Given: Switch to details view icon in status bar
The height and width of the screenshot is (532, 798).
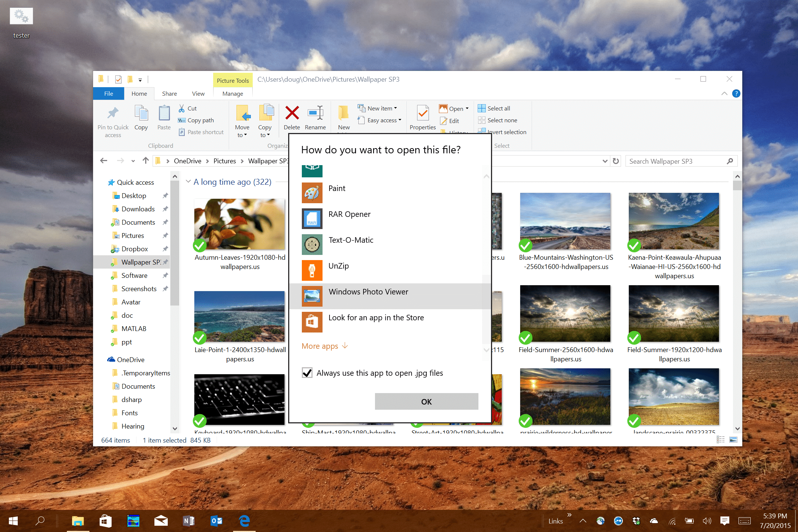Looking at the screenshot, I should tap(720, 440).
